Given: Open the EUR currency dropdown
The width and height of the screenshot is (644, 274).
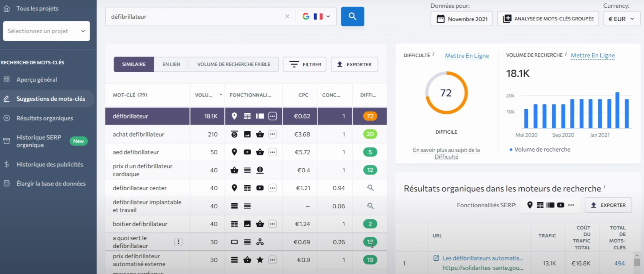Looking at the screenshot, I should [621, 19].
